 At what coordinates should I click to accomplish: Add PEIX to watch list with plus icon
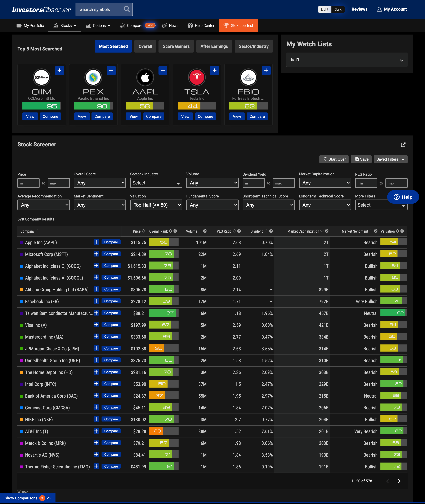(111, 70)
